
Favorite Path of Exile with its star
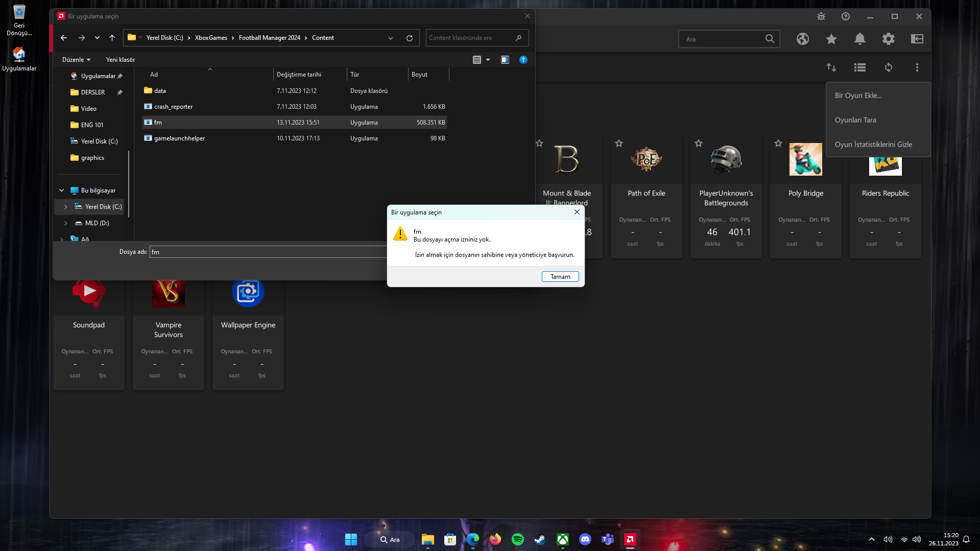[x=619, y=143]
